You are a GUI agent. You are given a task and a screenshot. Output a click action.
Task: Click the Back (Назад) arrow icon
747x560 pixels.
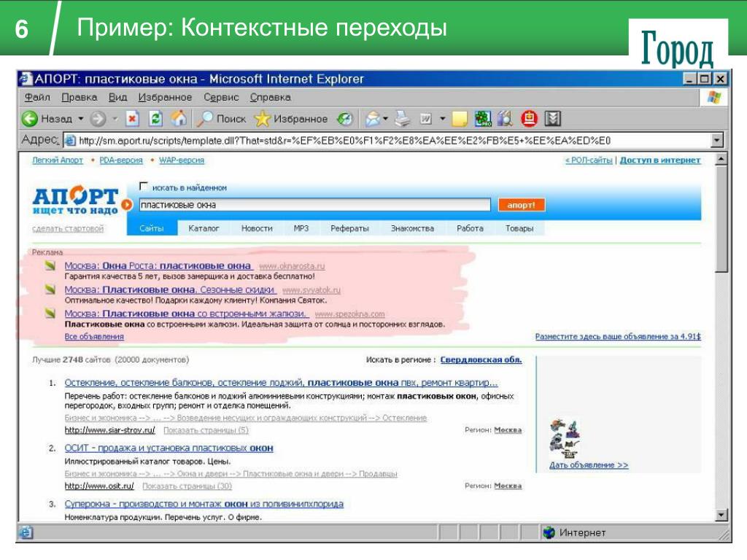[29, 119]
